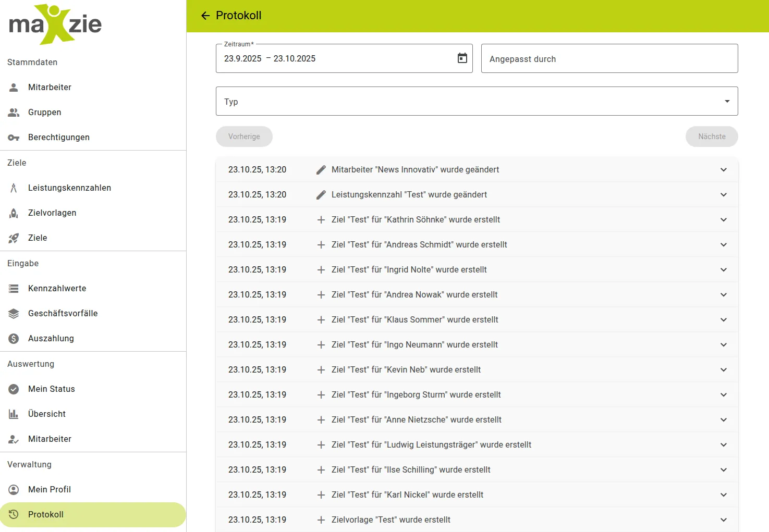Image resolution: width=769 pixels, height=532 pixels.
Task: Select the Auszahlung dollar icon
Action: click(x=14, y=338)
